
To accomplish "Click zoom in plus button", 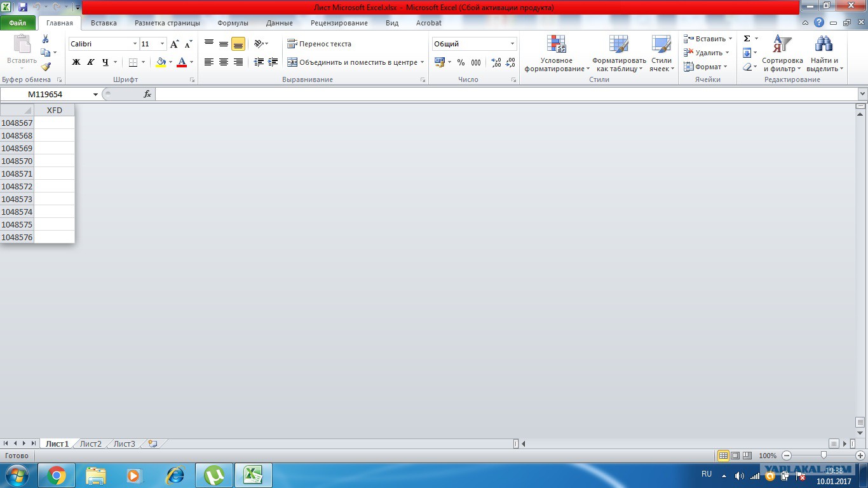I will point(860,456).
